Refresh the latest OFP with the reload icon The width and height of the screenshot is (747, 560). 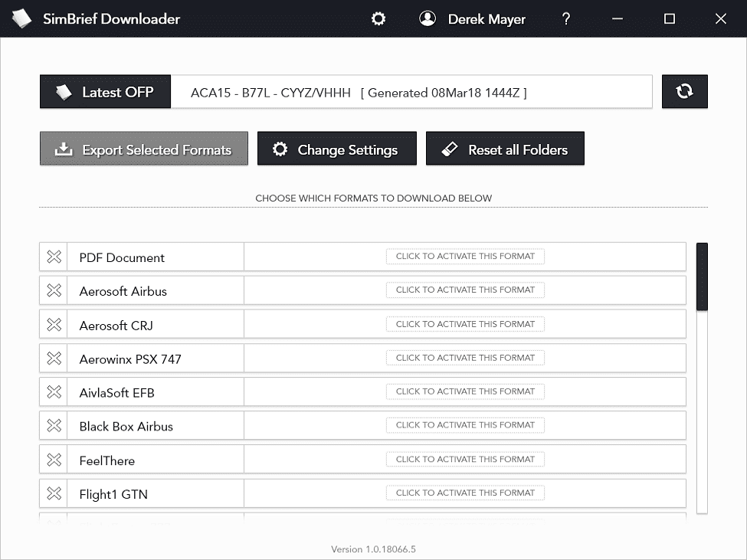pyautogui.click(x=684, y=91)
